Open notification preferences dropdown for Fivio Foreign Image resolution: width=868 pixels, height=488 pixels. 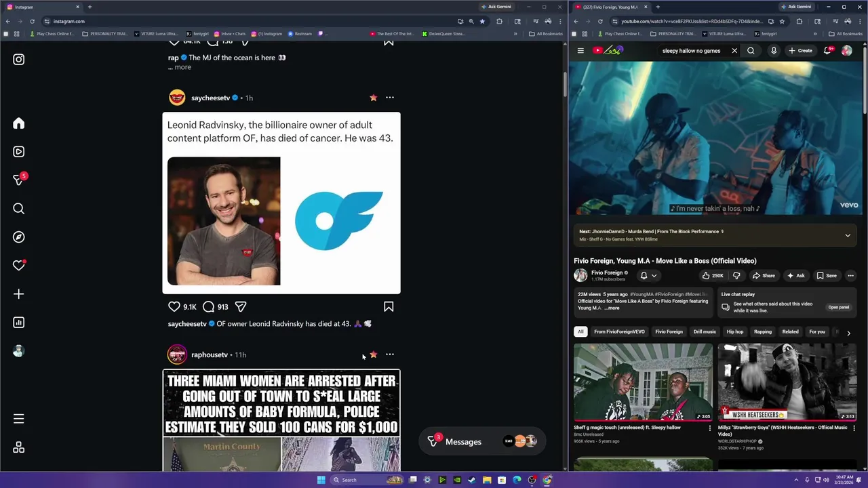tap(649, 276)
